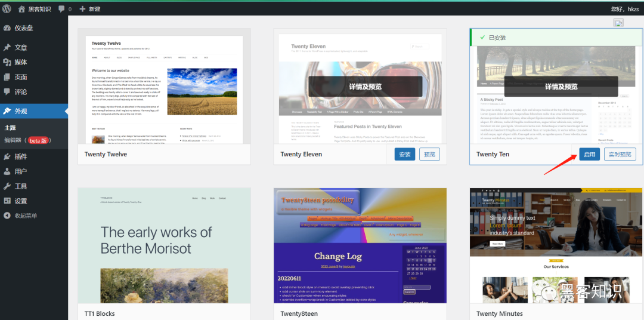The height and width of the screenshot is (320, 644).
Task: Click 实时预览 button for Twenty Ten
Action: (x=620, y=154)
